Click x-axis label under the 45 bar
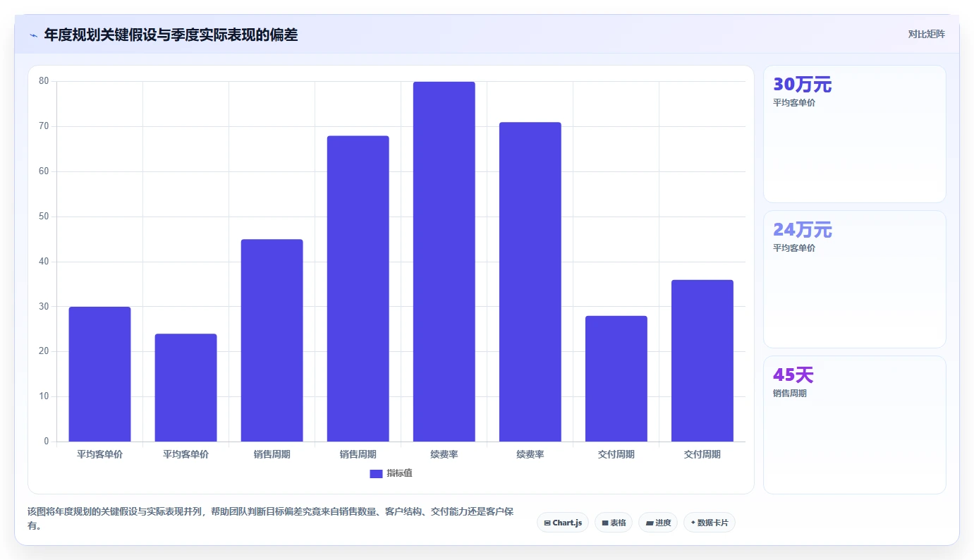Image resolution: width=974 pixels, height=560 pixels. click(272, 454)
